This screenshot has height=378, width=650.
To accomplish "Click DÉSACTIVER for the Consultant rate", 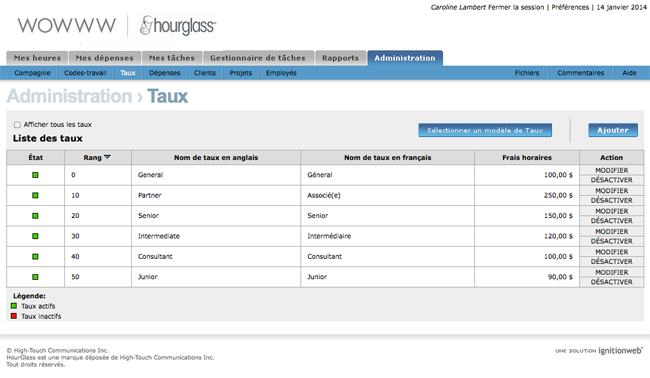I will click(611, 262).
